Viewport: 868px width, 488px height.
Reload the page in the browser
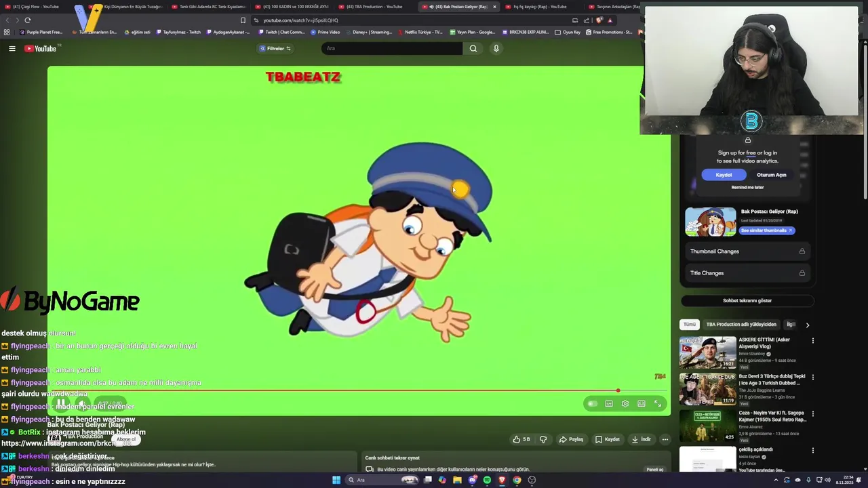coord(28,20)
